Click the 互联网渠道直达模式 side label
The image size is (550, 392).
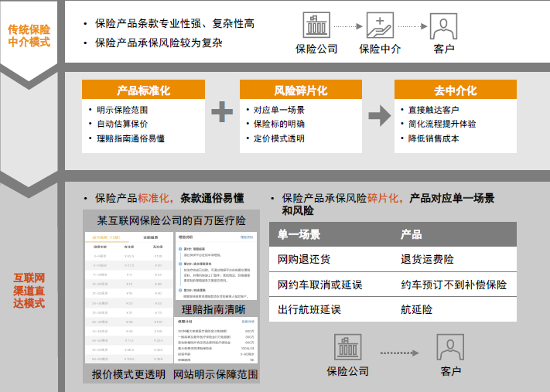tap(29, 290)
